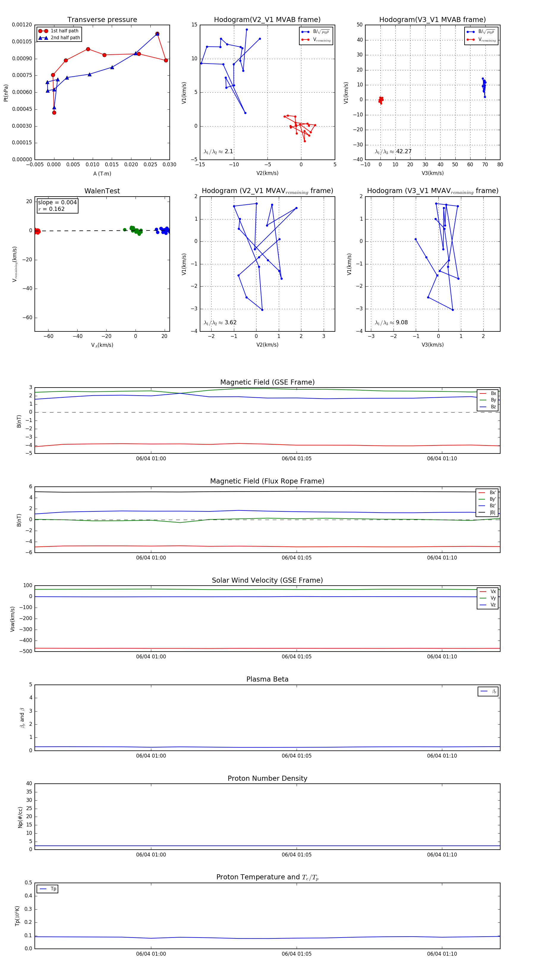
Task: Click the "06/04 01:00" tick under Magnetic Field GSE plot
Action: pyautogui.click(x=151, y=459)
